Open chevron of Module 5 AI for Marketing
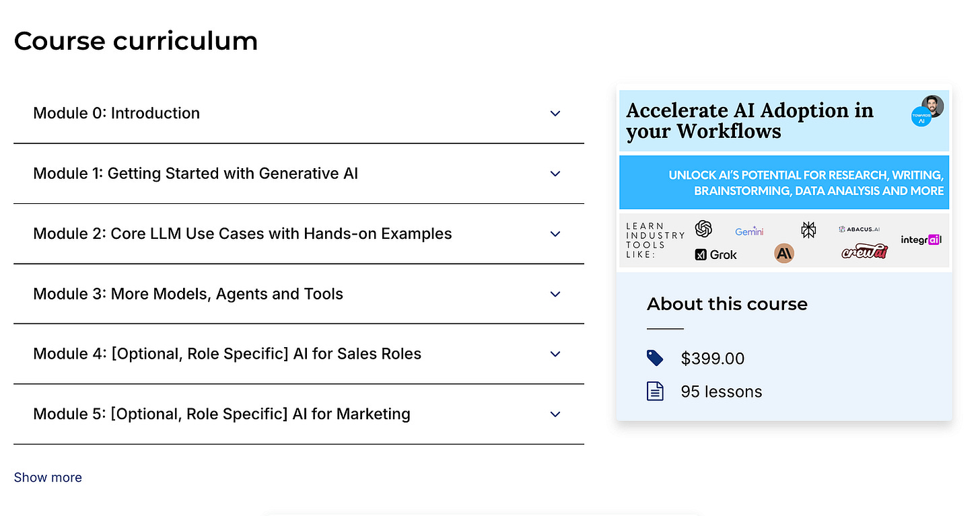980x516 pixels. (x=555, y=414)
